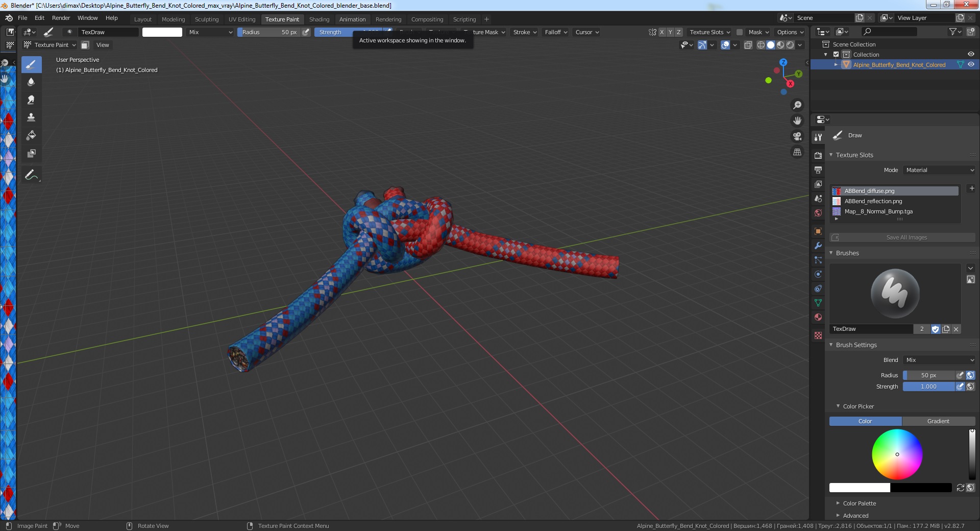Collapse the Brushes panel
This screenshot has height=531, width=980.
(x=847, y=253)
